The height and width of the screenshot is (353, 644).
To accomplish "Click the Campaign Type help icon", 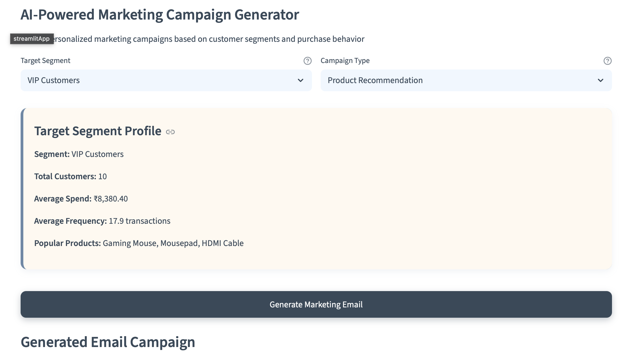I will pos(607,61).
